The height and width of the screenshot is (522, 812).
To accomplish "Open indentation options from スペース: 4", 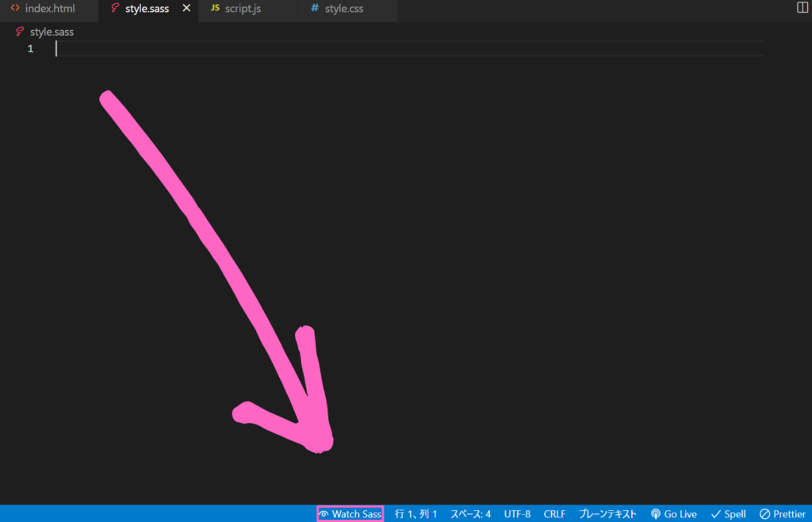I will tap(471, 514).
